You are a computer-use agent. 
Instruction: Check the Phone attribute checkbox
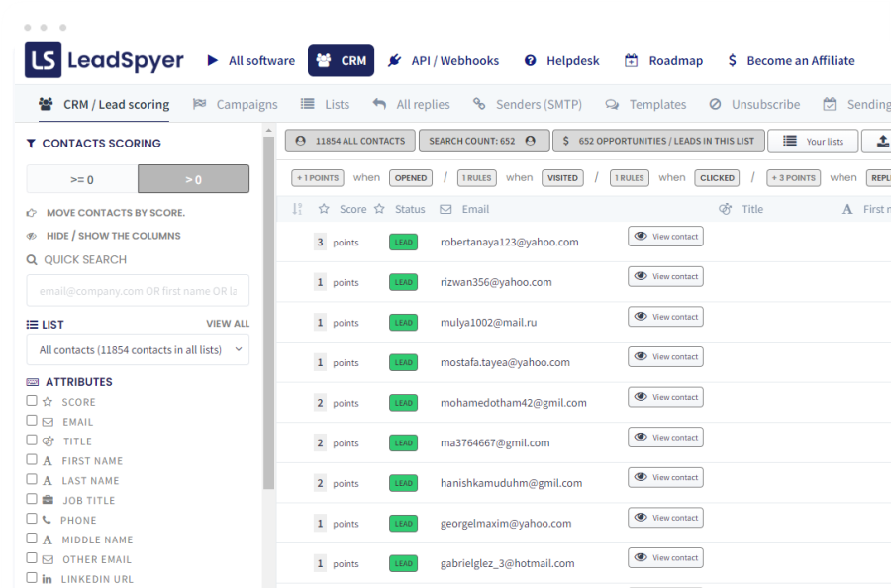coord(32,519)
